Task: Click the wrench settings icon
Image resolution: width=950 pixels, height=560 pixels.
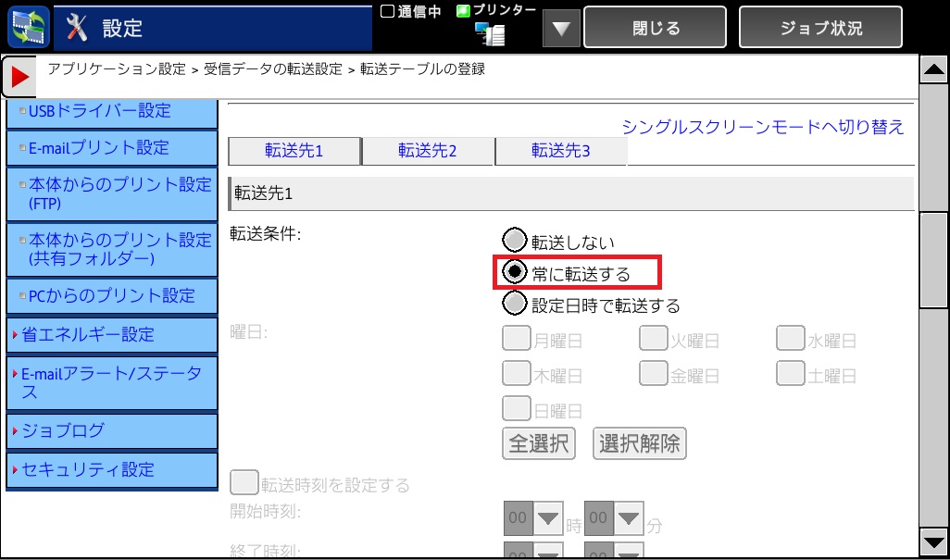Action: coord(79,28)
